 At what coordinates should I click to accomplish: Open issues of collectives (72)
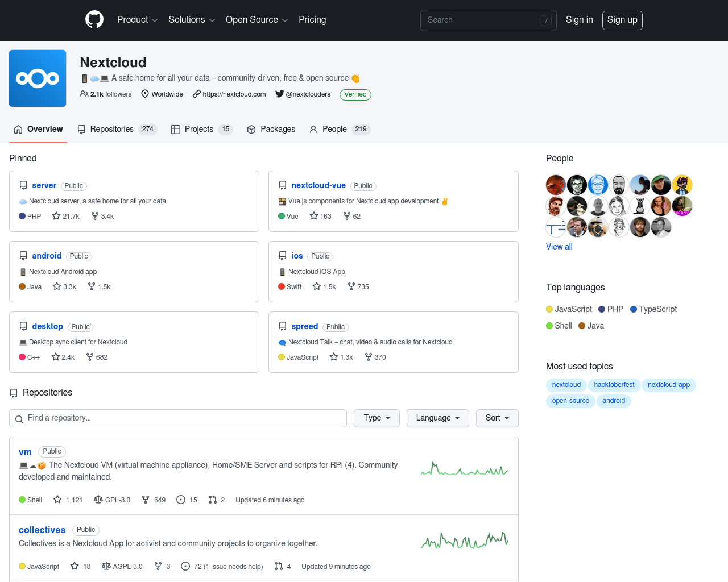pyautogui.click(x=222, y=567)
